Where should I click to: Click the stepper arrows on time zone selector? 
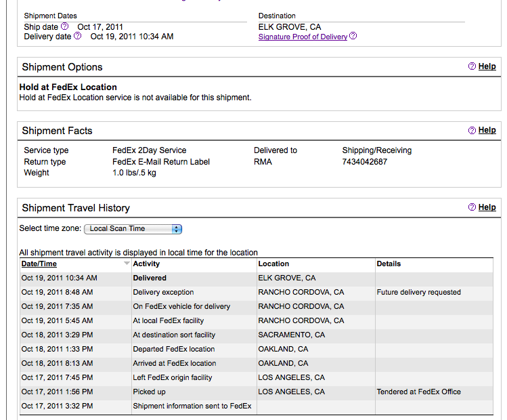pyautogui.click(x=177, y=229)
